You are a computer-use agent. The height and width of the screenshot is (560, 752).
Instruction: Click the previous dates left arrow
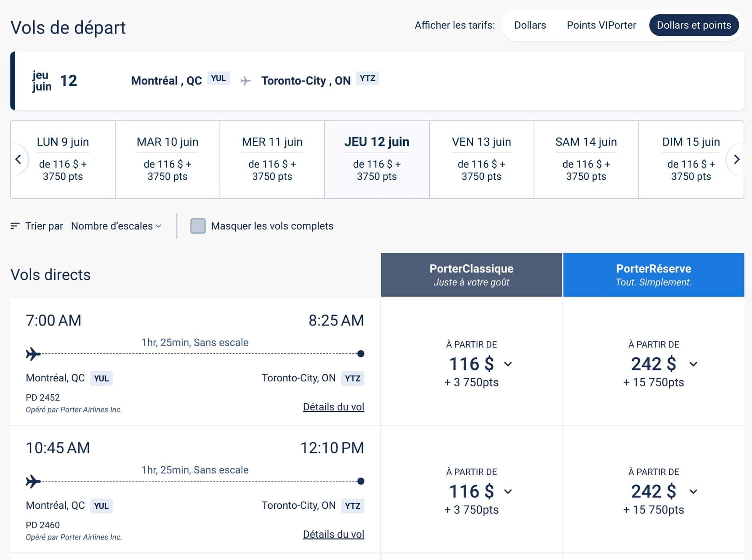(18, 159)
